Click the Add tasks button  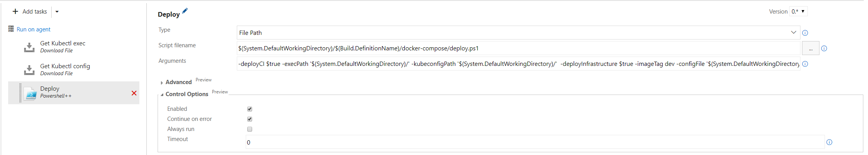(30, 12)
